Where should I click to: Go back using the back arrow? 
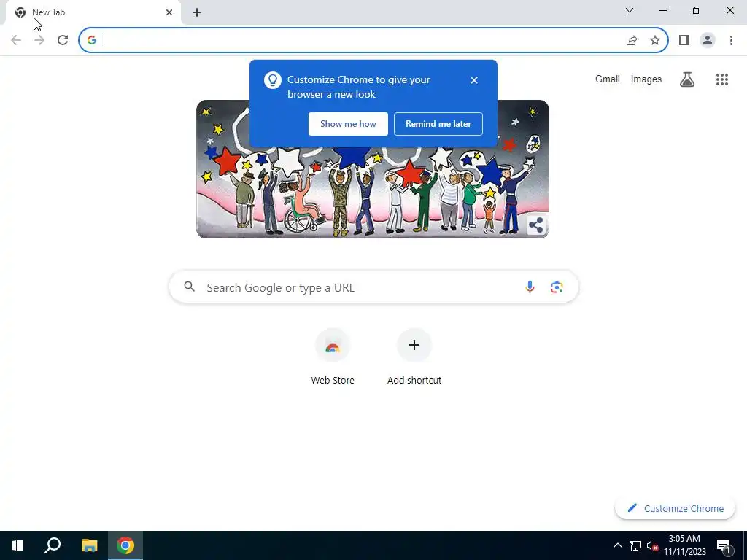(16, 40)
